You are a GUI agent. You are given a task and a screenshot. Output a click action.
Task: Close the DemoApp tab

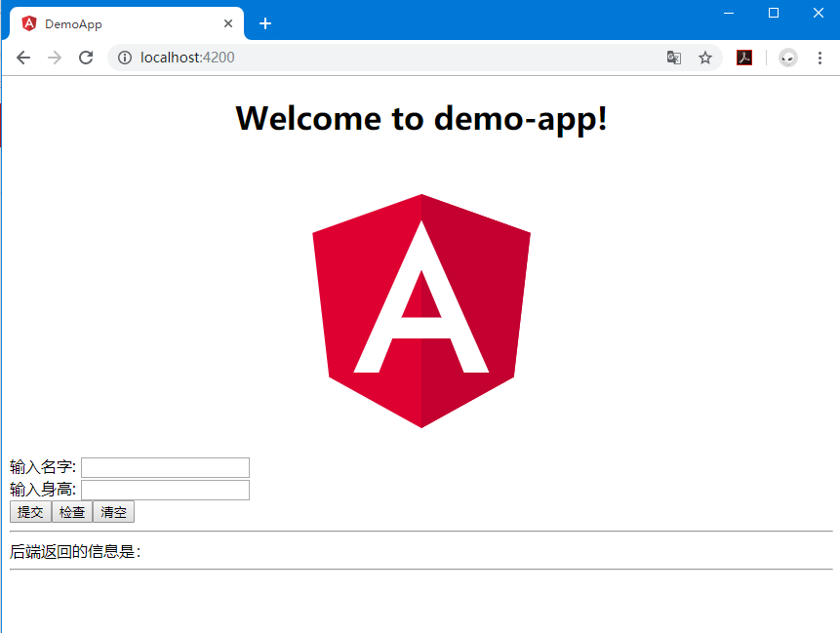228,23
